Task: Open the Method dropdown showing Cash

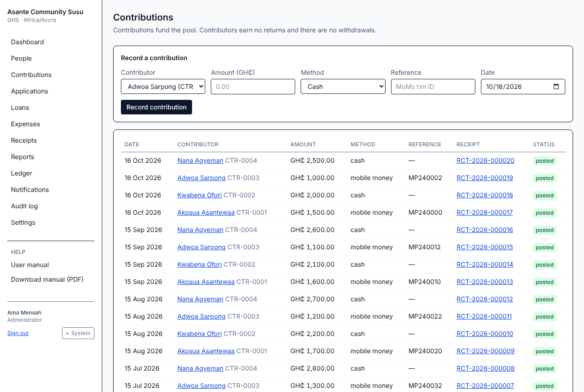Action: pos(343,87)
